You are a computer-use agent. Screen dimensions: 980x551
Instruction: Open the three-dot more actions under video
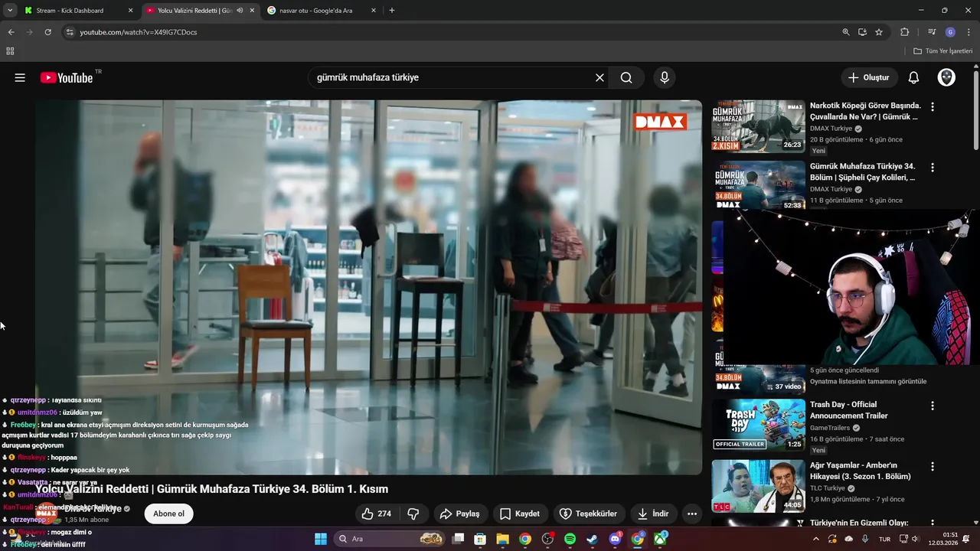(x=692, y=514)
